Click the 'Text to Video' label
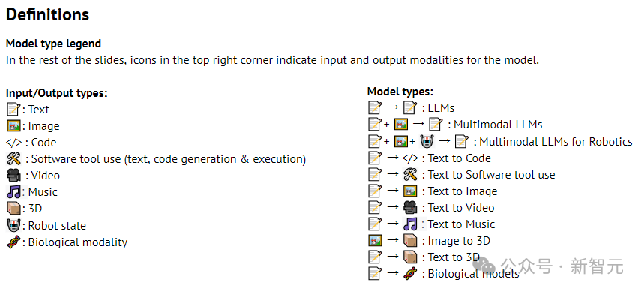The height and width of the screenshot is (292, 644). [461, 208]
